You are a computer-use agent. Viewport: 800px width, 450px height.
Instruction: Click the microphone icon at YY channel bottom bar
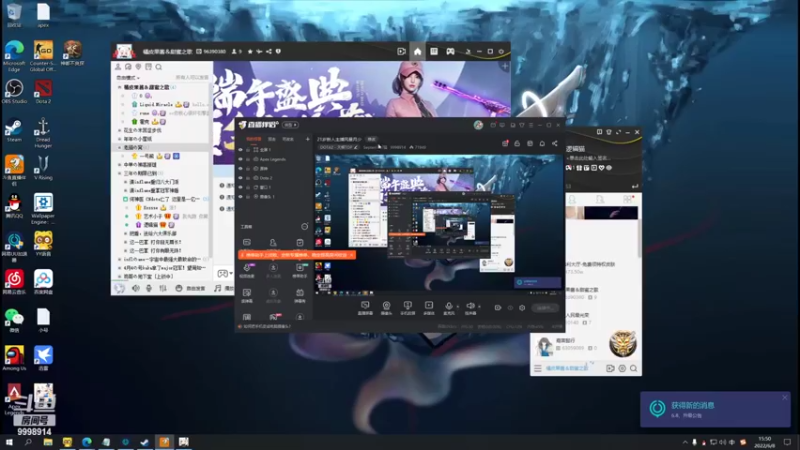149,288
